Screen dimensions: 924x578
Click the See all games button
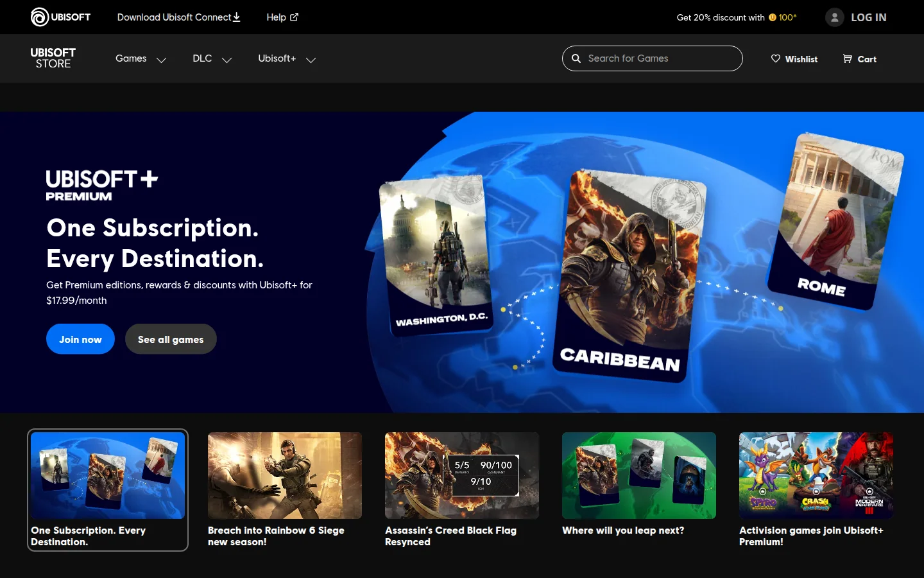click(171, 339)
